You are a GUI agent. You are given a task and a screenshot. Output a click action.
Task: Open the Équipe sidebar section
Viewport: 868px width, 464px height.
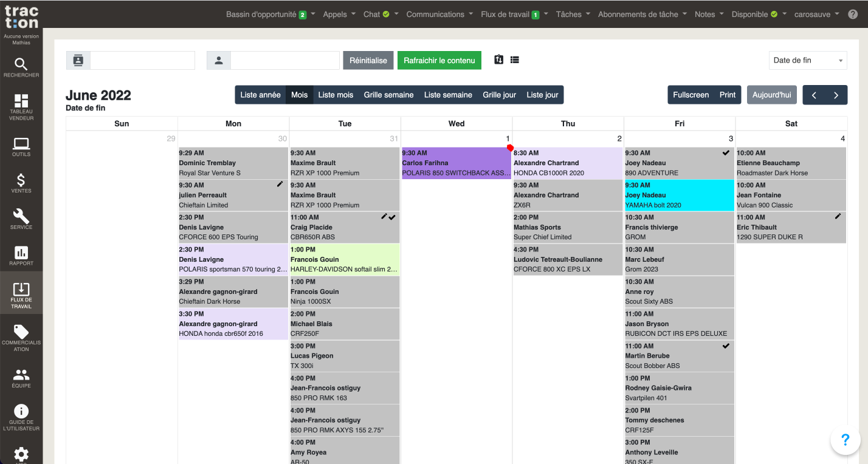tap(21, 378)
